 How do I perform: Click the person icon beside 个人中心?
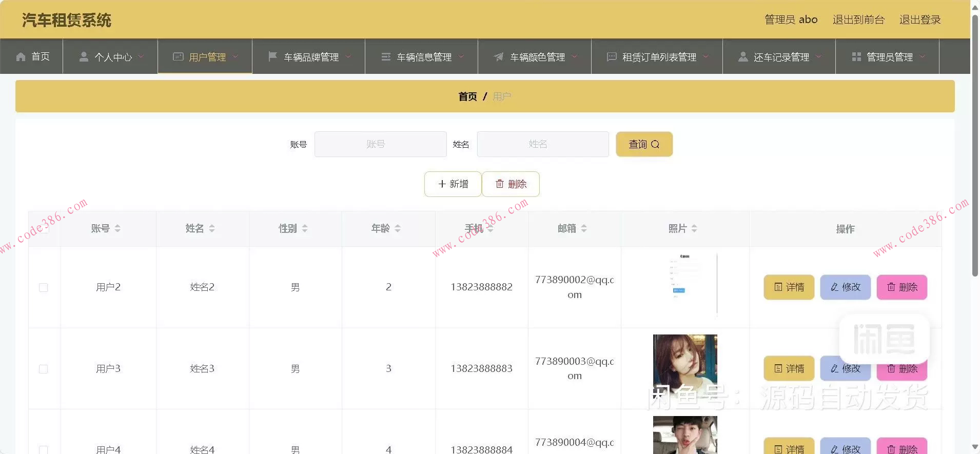pyautogui.click(x=84, y=57)
